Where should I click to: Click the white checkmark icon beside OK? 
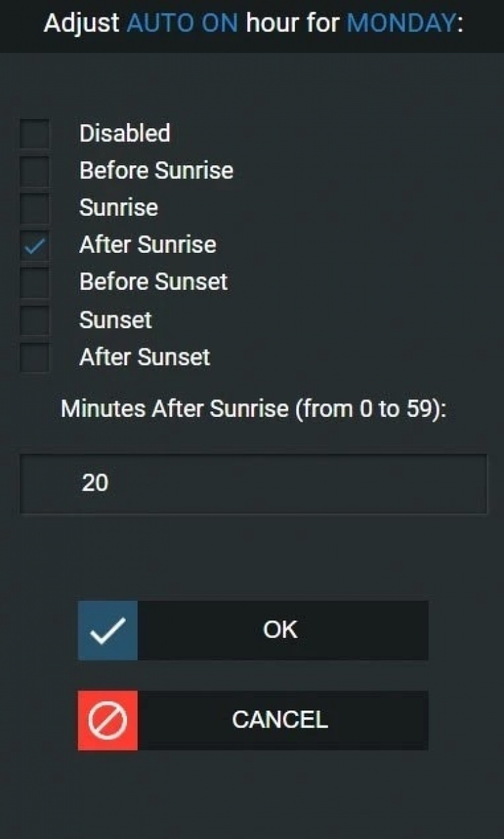[x=108, y=631]
